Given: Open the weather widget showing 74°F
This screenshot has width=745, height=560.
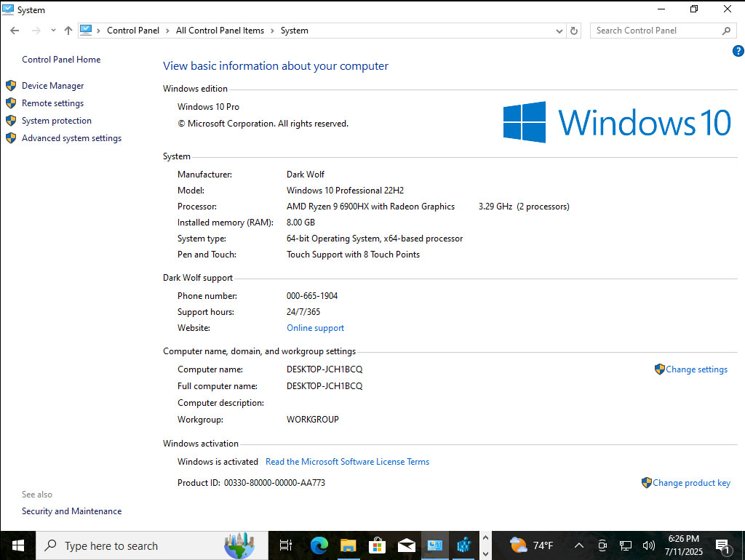Looking at the screenshot, I should [531, 545].
